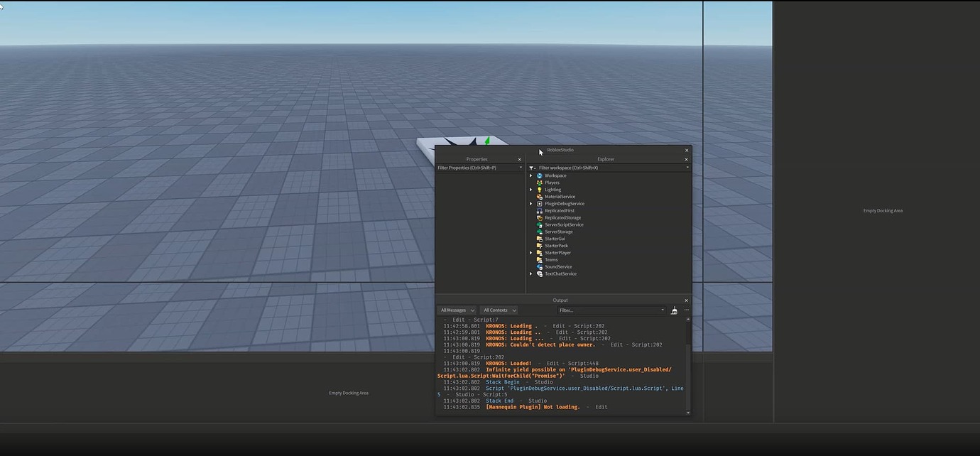The width and height of the screenshot is (980, 456).
Task: Expand the StarterPlayer tree node
Action: tap(530, 253)
